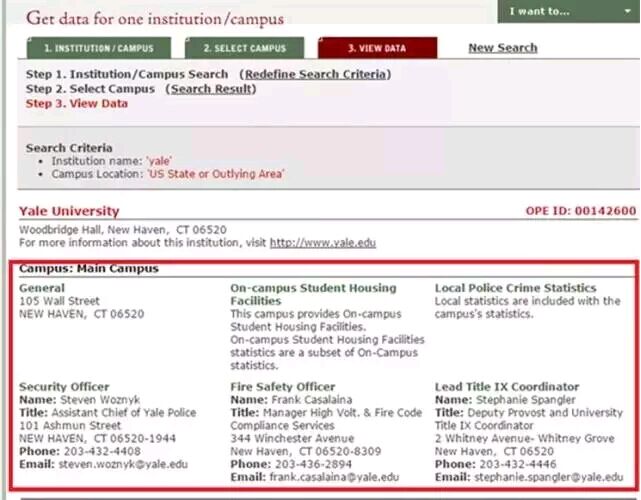Click email steven.woznyk@yale.edu
The height and width of the screenshot is (500, 641).
123,464
